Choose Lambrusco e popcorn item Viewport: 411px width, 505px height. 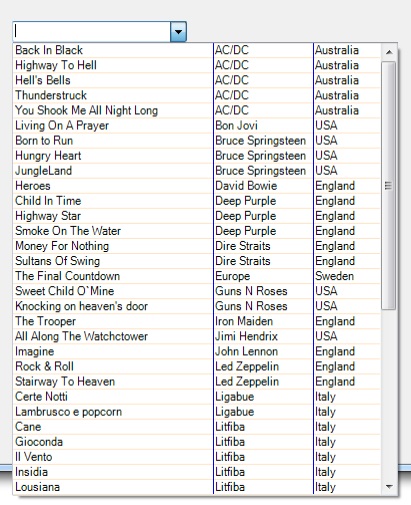pos(197,412)
